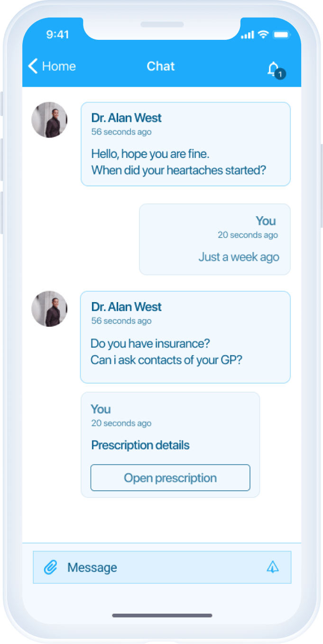The width and height of the screenshot is (323, 644).
Task: Tap the battery indicator icon
Action: click(x=282, y=35)
